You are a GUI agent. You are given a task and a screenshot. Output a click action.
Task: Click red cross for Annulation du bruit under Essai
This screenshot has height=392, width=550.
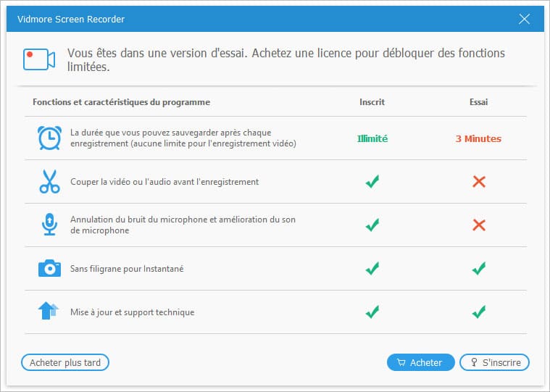(479, 225)
